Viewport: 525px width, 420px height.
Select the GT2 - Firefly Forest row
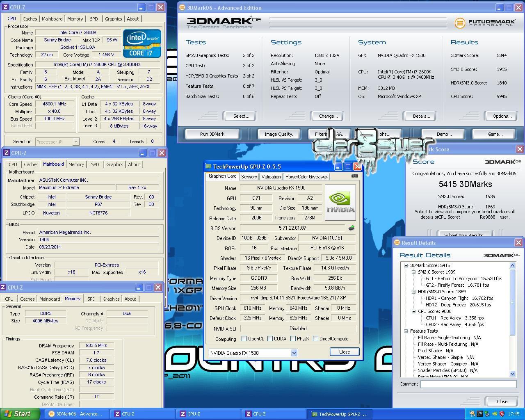(x=457, y=285)
